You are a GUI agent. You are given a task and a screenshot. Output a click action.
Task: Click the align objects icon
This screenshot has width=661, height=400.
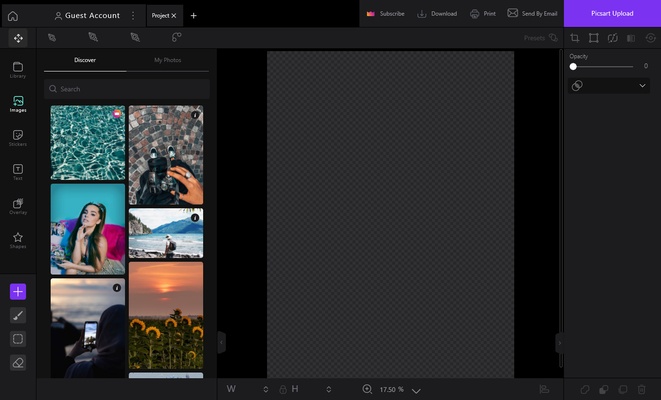pyautogui.click(x=544, y=389)
